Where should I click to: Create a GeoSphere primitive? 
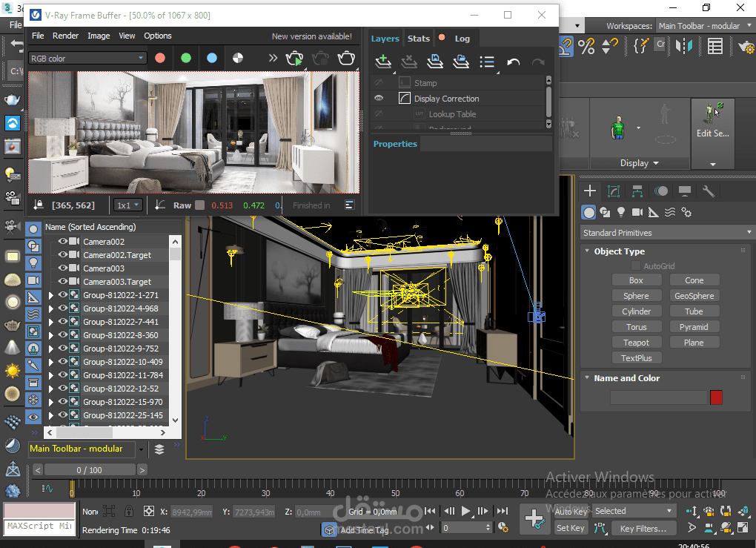click(x=694, y=296)
